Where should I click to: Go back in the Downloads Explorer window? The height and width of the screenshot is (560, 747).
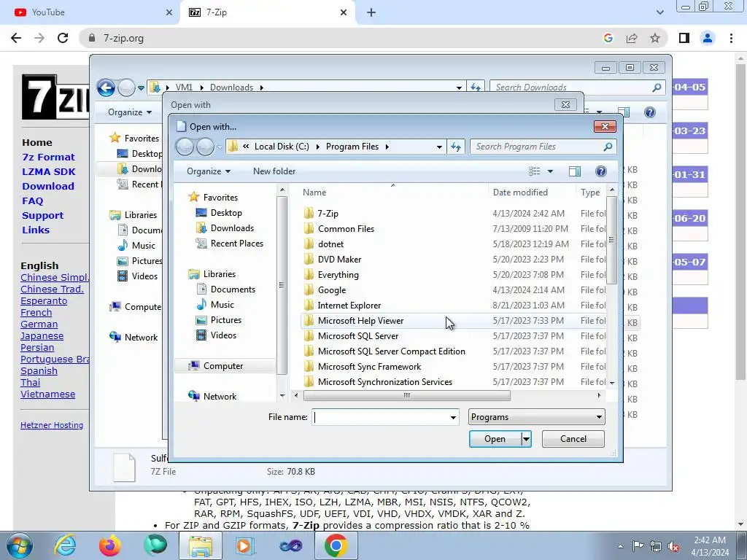[x=106, y=87]
